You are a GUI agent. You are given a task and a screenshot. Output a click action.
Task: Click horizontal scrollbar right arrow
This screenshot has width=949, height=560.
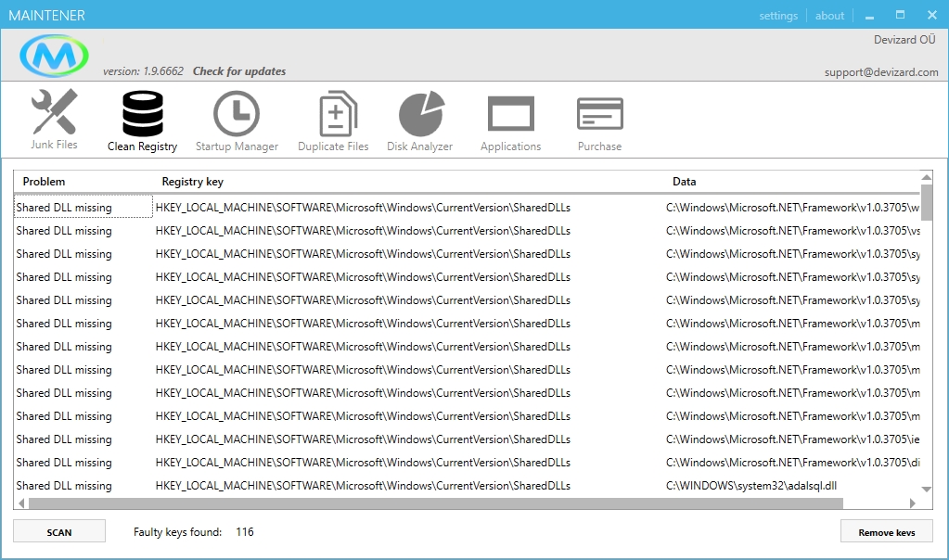pyautogui.click(x=913, y=503)
